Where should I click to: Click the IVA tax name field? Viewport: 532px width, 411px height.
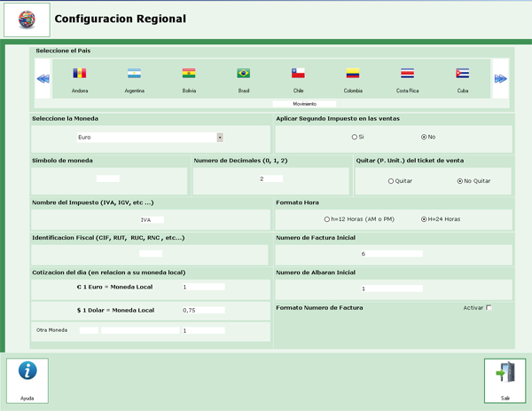click(x=151, y=219)
